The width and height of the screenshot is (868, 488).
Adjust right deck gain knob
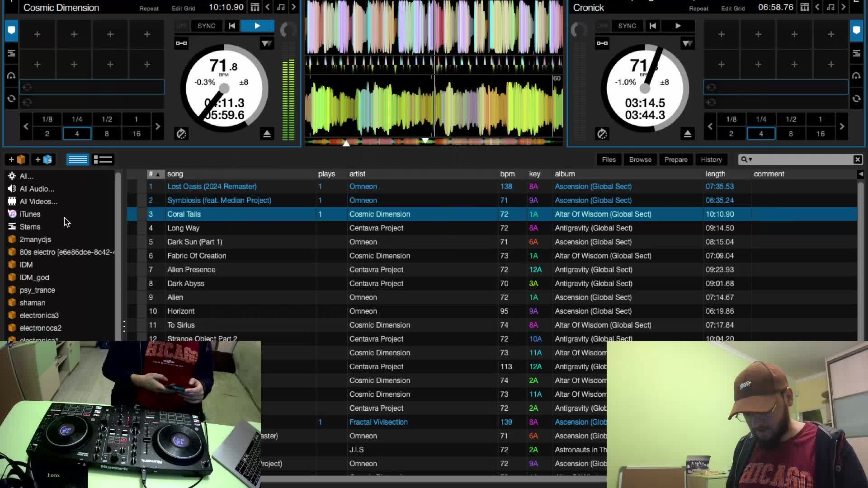(579, 31)
